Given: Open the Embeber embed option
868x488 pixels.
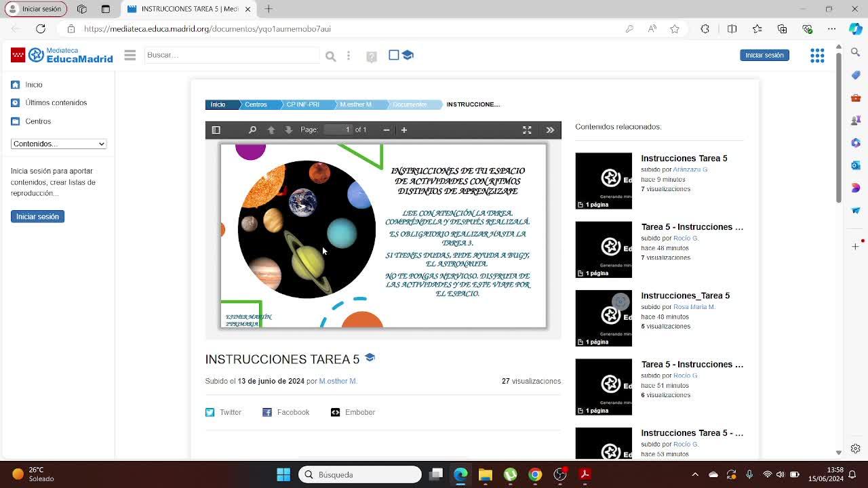Looking at the screenshot, I should (x=353, y=412).
